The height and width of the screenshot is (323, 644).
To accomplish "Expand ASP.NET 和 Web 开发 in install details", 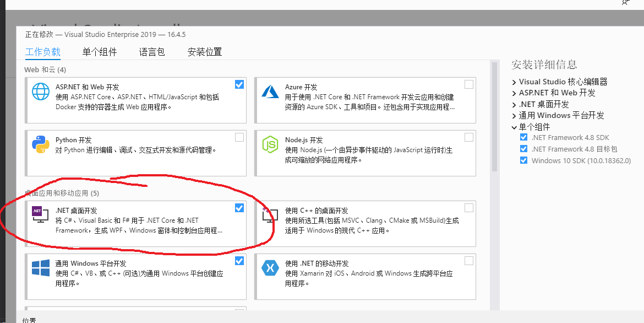I will tap(514, 93).
